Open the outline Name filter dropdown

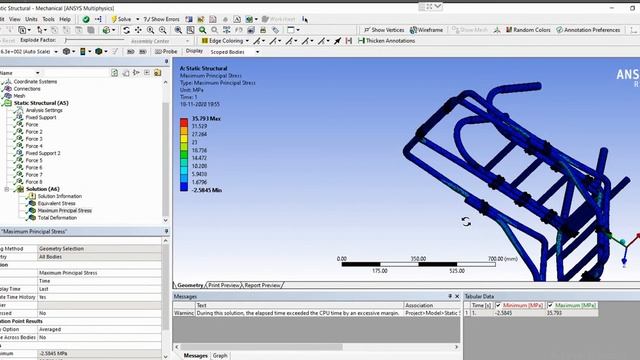click(x=38, y=73)
